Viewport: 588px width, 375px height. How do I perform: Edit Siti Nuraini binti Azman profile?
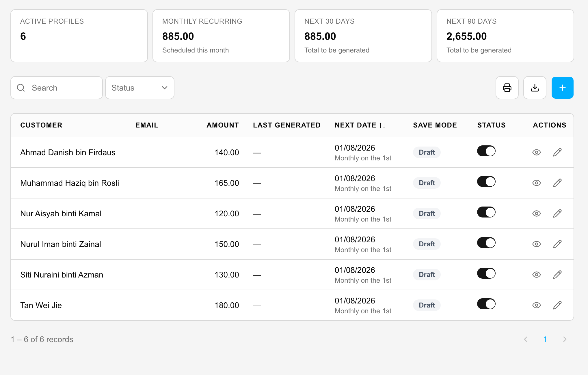click(x=557, y=275)
